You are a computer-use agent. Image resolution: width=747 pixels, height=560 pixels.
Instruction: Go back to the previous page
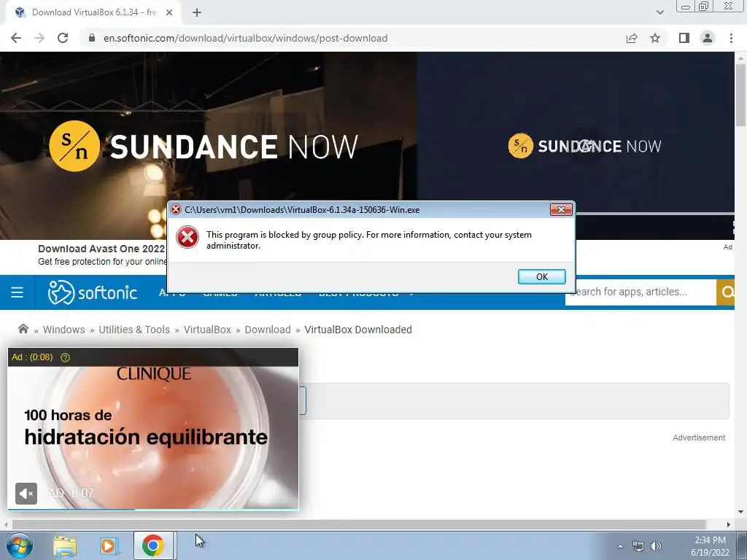pos(16,38)
